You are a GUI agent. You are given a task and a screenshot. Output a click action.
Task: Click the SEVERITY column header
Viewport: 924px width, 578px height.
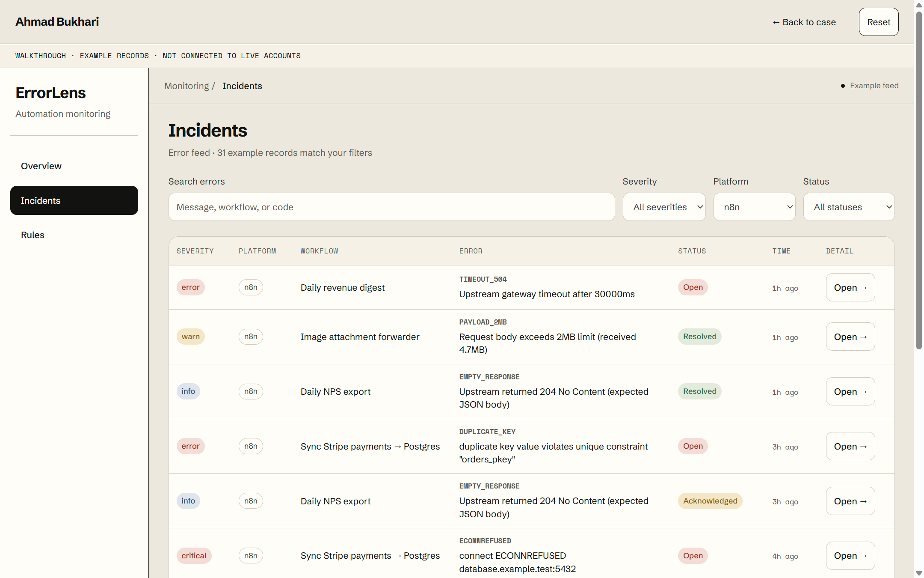[195, 251]
